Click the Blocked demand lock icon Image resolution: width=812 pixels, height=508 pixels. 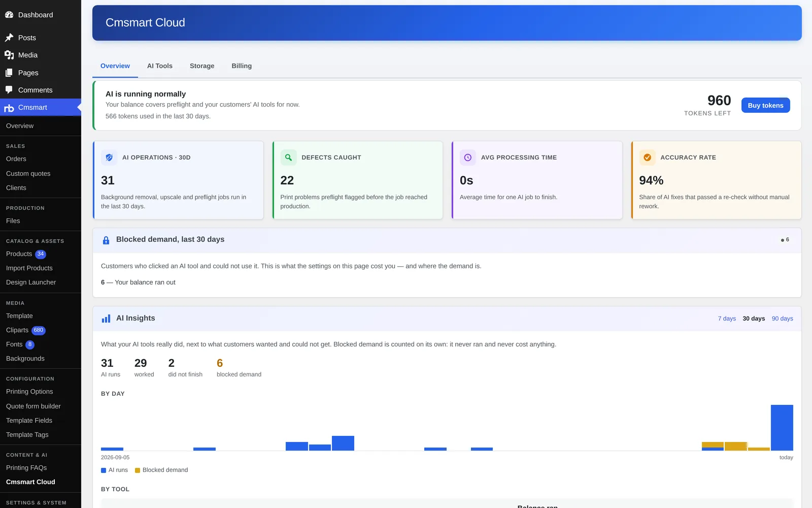point(106,240)
